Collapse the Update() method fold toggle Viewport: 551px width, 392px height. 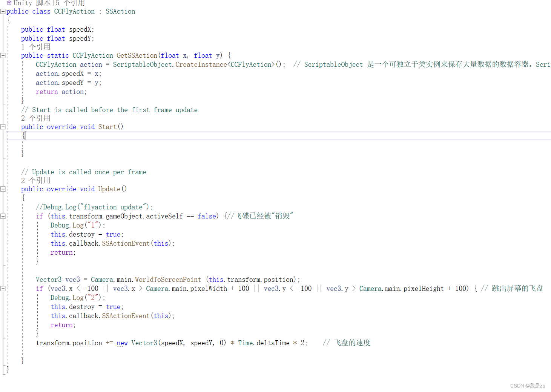(x=3, y=189)
